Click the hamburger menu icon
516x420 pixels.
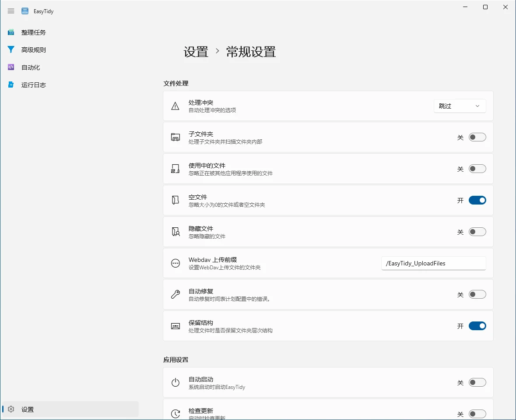[x=11, y=11]
